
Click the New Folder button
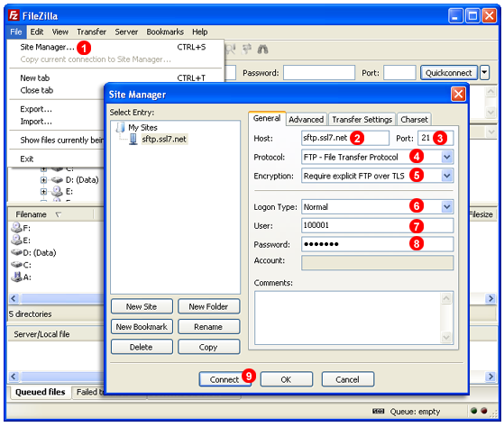click(x=208, y=306)
